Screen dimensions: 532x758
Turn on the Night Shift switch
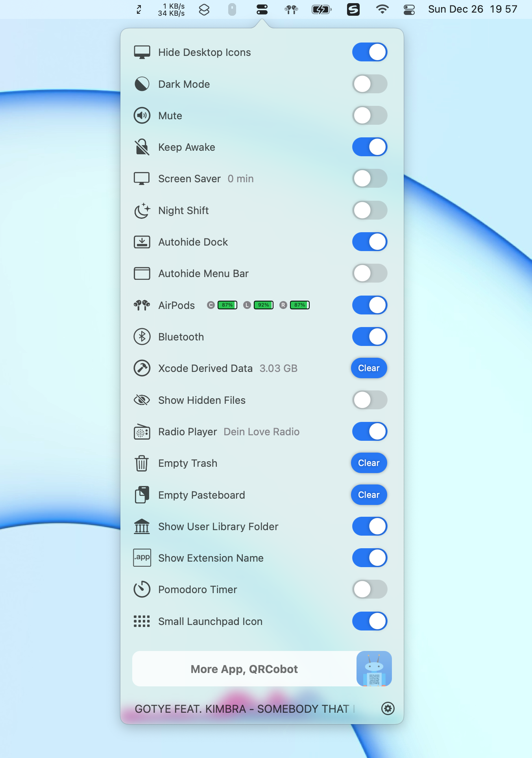point(369,210)
